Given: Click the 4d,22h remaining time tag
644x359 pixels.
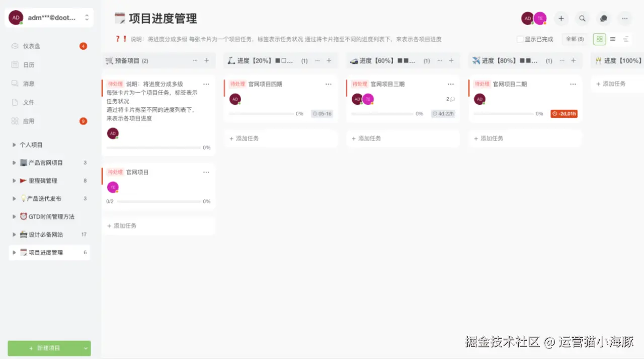Looking at the screenshot, I should coord(443,114).
